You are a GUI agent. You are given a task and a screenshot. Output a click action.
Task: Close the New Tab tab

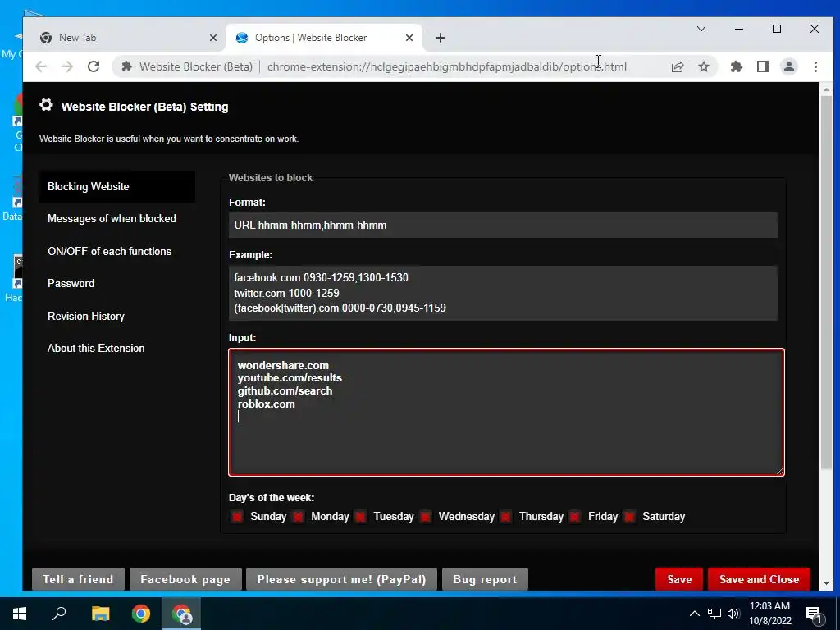click(212, 38)
